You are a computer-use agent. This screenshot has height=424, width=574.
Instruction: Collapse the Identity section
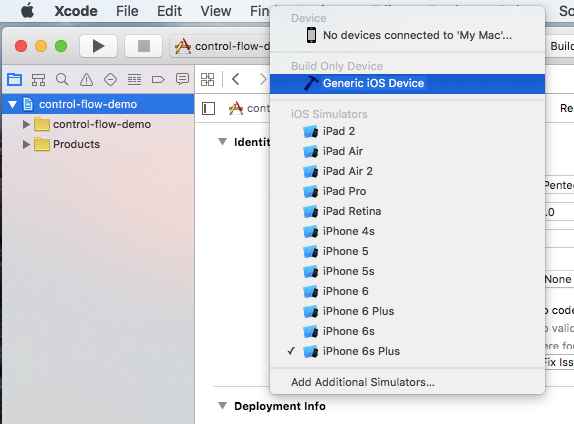(222, 142)
